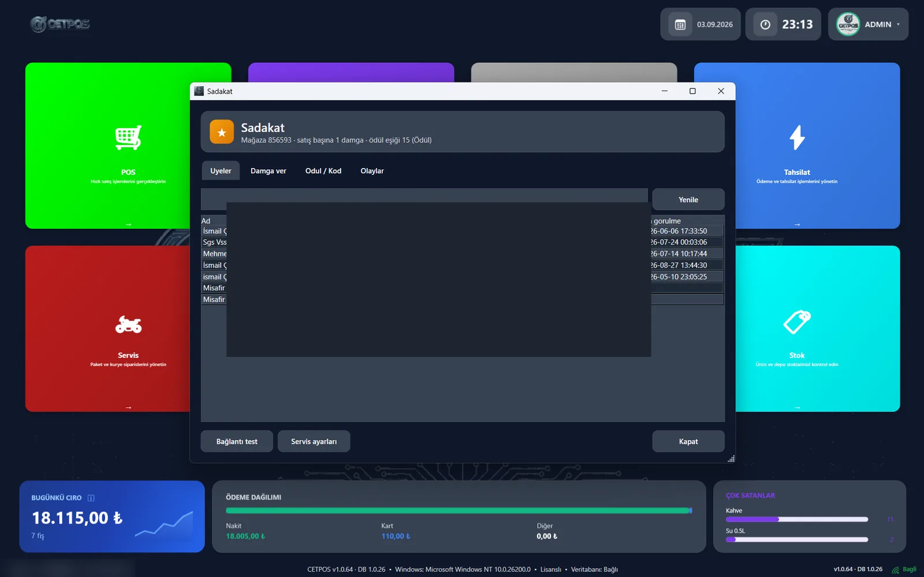Open the Servis motorcycle icon
Screen dimensions: 924x577
click(128, 325)
